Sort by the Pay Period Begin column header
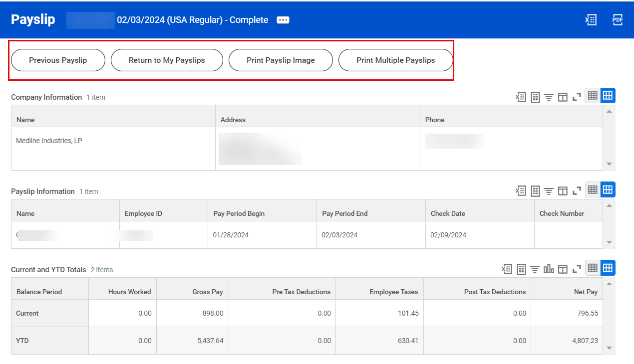The image size is (634, 364). click(x=239, y=213)
